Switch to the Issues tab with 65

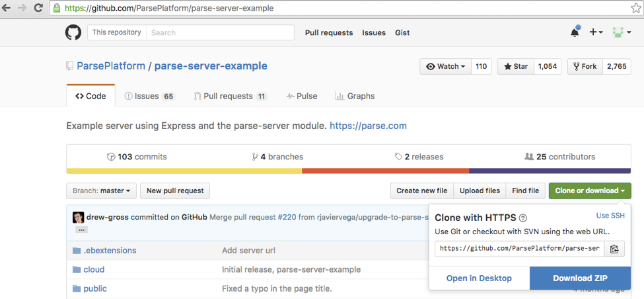pos(150,96)
